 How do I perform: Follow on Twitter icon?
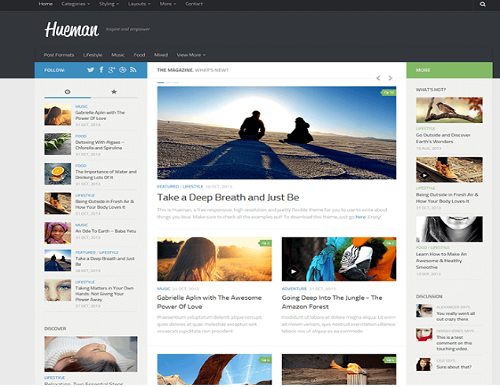[x=90, y=70]
